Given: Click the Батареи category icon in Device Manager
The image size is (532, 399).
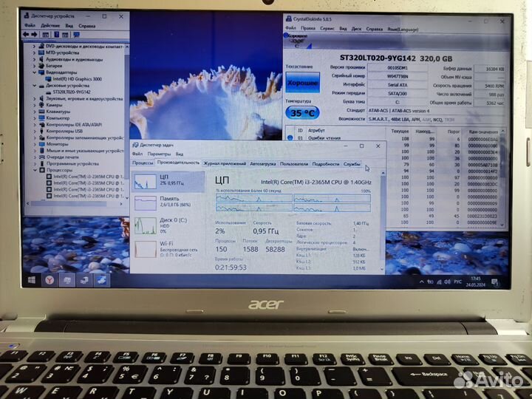Looking at the screenshot, I should [41, 66].
